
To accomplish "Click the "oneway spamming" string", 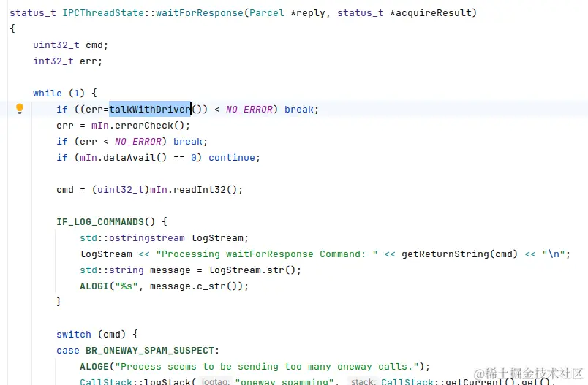I will point(284,381).
